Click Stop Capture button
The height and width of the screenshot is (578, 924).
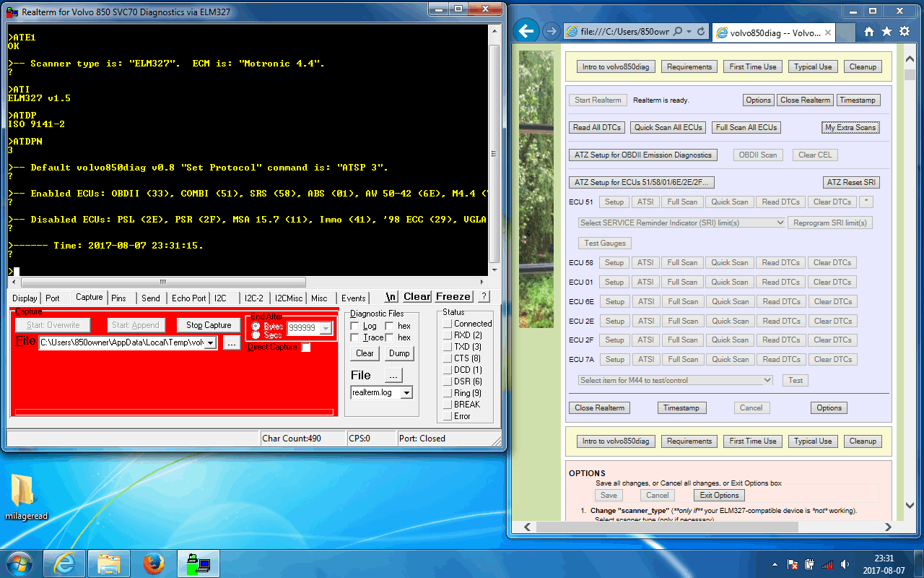(209, 325)
